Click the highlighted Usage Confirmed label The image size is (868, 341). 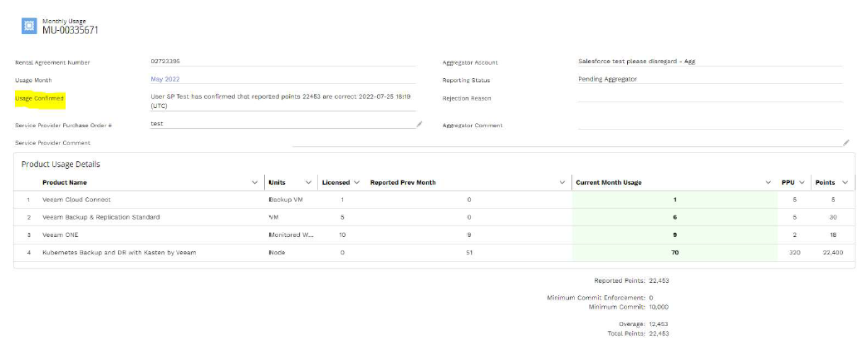39,99
